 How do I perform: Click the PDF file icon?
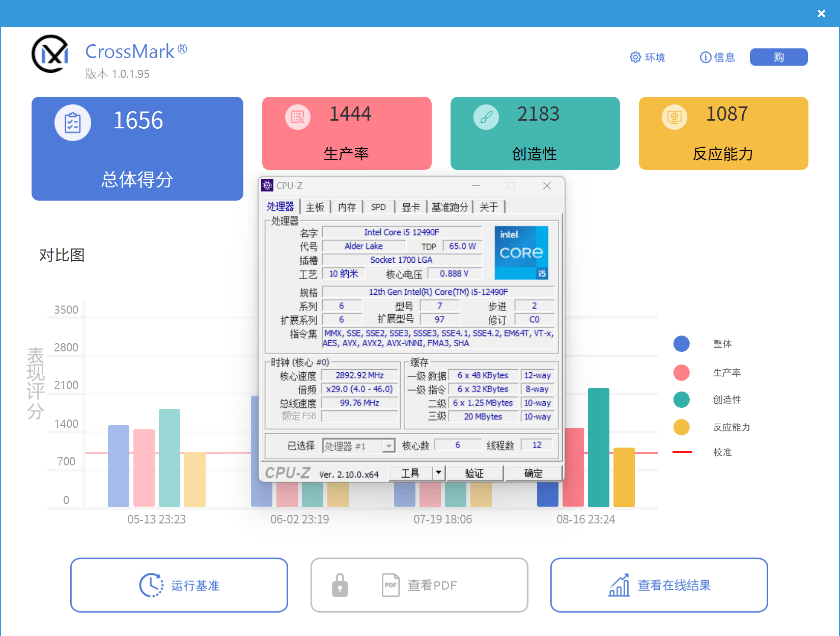coord(390,585)
